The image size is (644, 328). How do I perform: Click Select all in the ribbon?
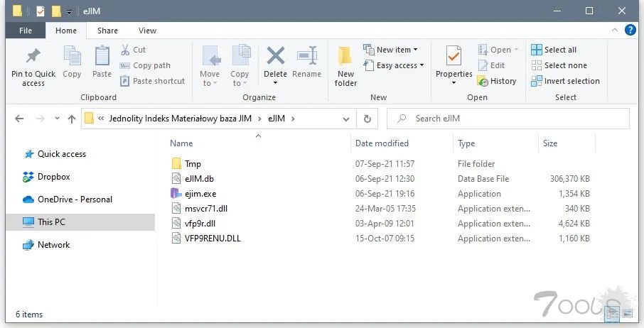(554, 50)
